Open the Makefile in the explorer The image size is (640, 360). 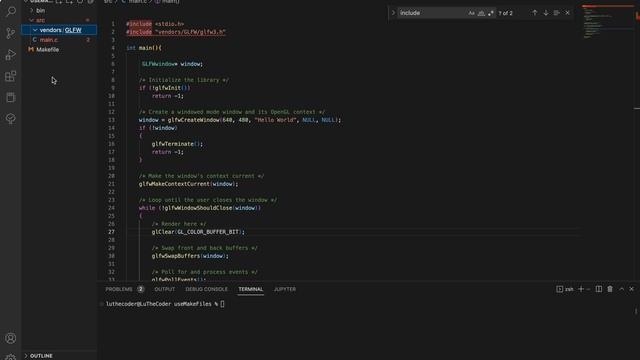(x=47, y=49)
